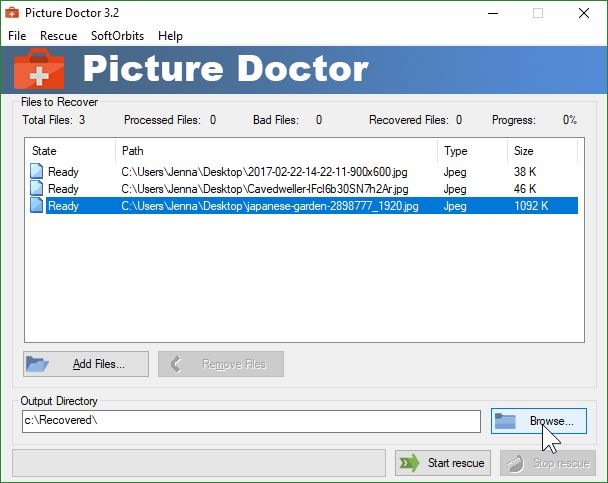Image resolution: width=608 pixels, height=483 pixels.
Task: Open the Rescue menu
Action: click(58, 36)
